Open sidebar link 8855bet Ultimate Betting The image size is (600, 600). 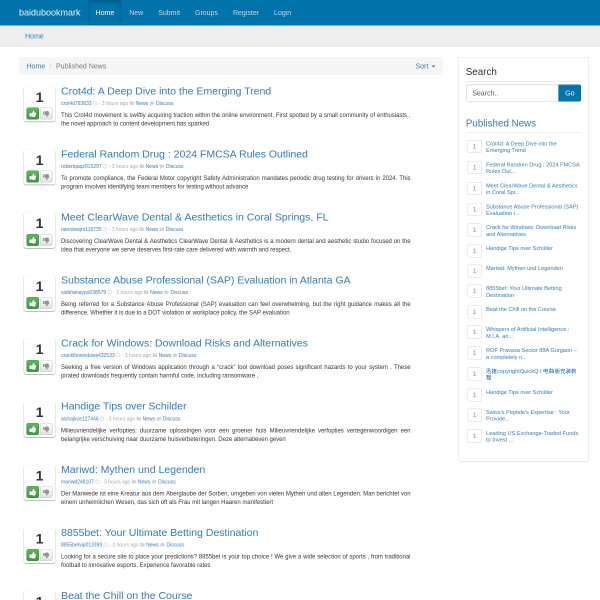(x=523, y=291)
